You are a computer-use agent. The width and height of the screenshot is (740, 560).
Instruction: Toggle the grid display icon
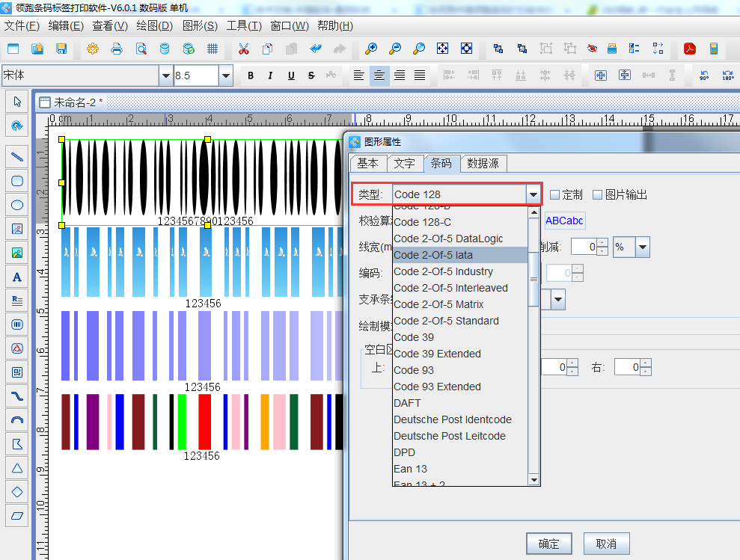[x=212, y=49]
